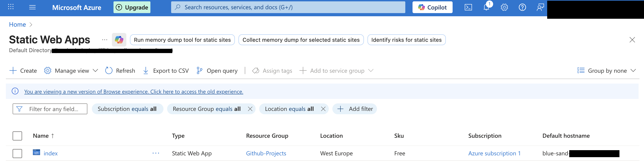The image size is (644, 168).
Task: Open the Group by none dropdown
Action: click(606, 71)
